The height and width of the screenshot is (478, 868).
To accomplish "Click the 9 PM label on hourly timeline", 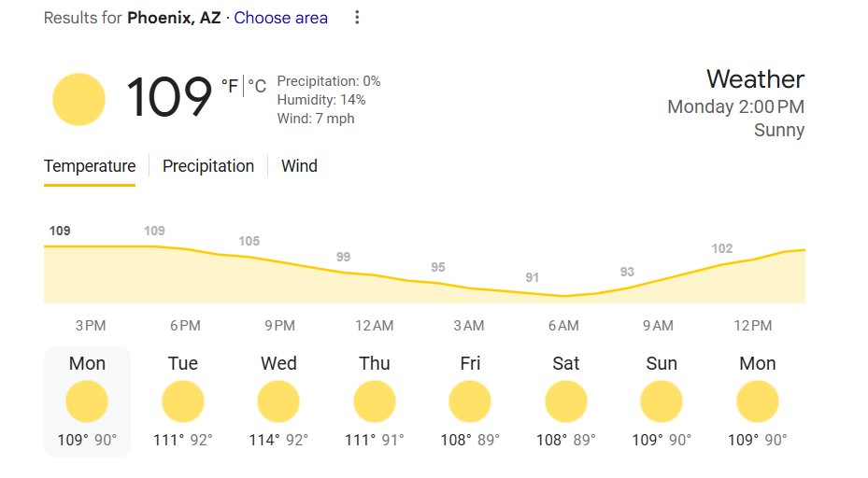I will point(279,325).
